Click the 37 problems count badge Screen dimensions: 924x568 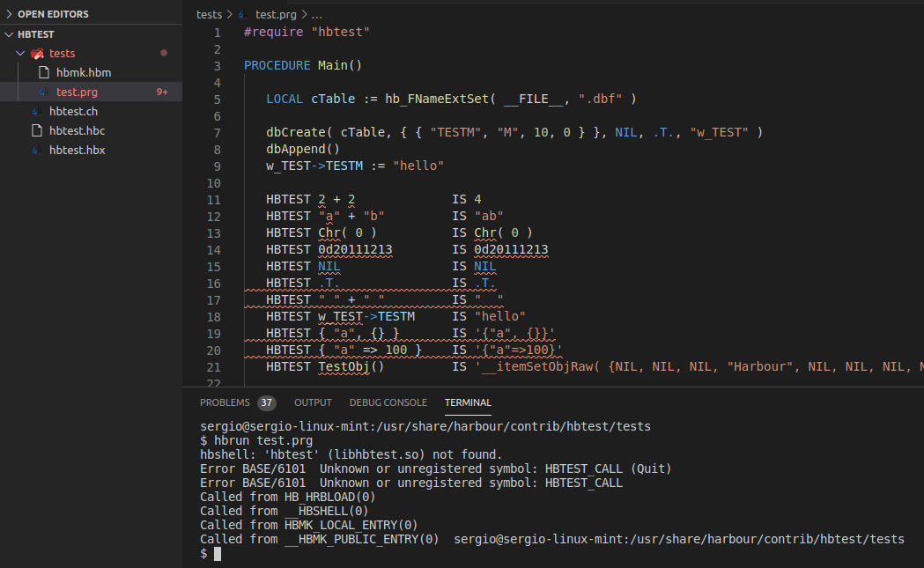pyautogui.click(x=266, y=403)
